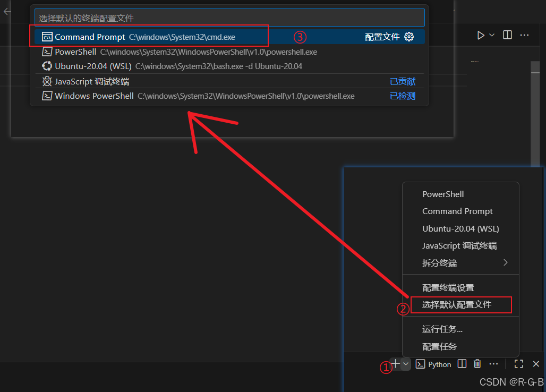Click the JavaScript debug bug icon

(47, 81)
